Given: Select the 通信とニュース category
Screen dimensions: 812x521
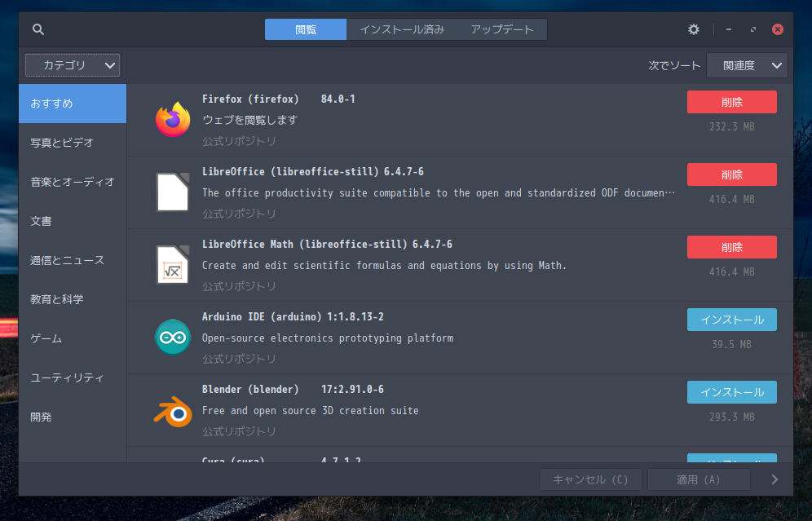Looking at the screenshot, I should pos(73,260).
